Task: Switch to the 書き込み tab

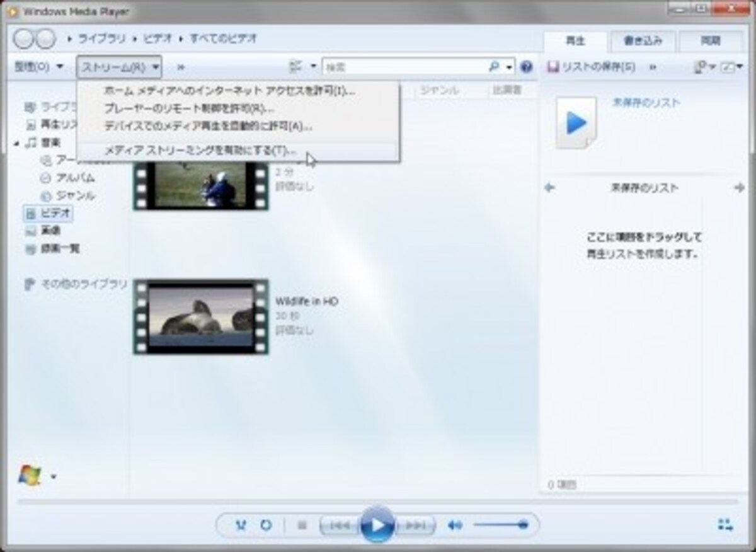Action: tap(643, 41)
